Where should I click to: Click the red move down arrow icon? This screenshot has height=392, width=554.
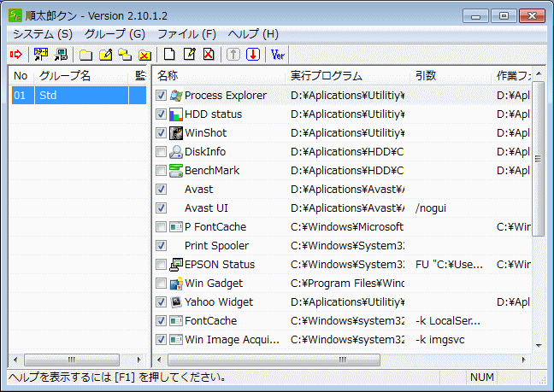[x=252, y=55]
